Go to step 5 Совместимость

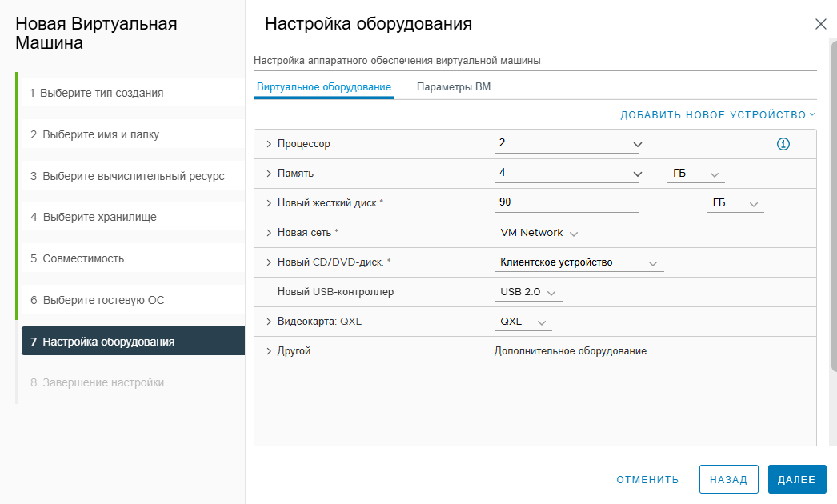pyautogui.click(x=132, y=258)
